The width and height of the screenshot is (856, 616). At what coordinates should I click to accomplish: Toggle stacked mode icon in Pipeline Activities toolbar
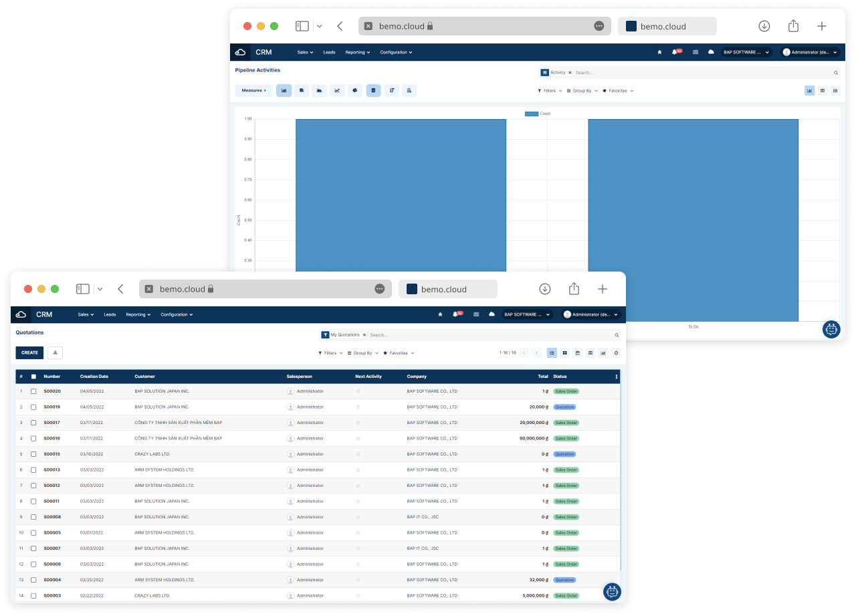pos(373,90)
